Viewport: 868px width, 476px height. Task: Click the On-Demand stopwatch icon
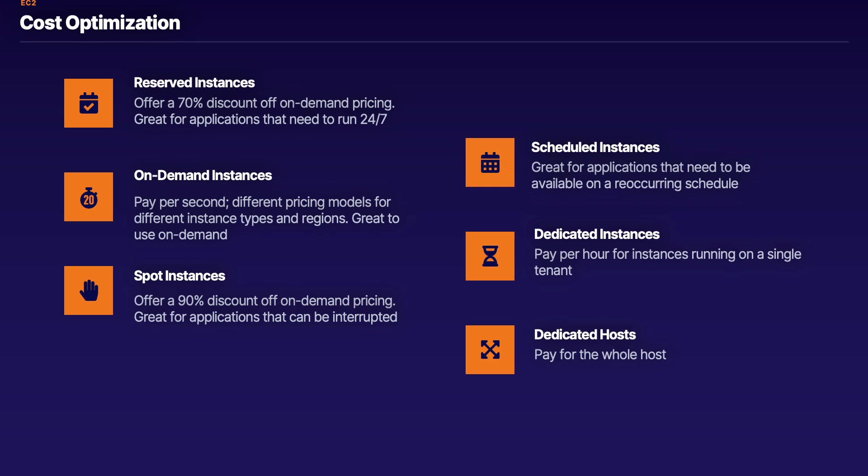89,197
